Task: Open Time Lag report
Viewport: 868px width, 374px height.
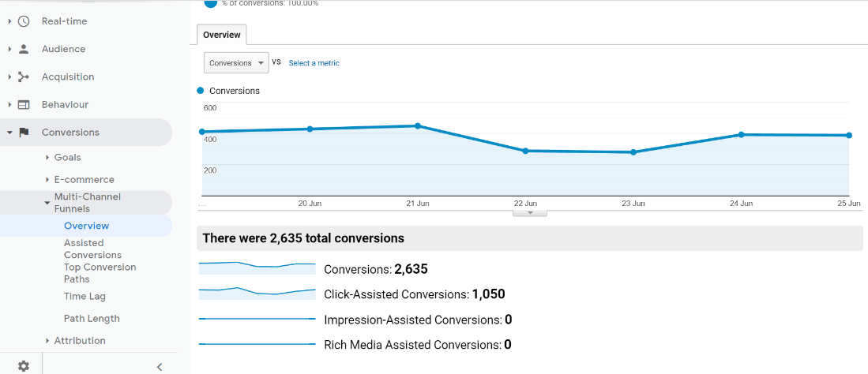Action: coord(85,297)
